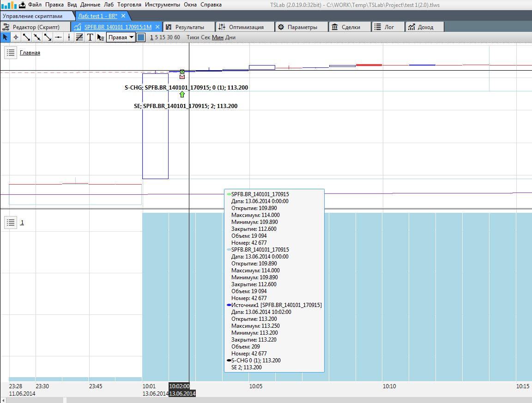Choose the text annotation tool
The height and width of the screenshot is (403, 532).
pyautogui.click(x=90, y=37)
